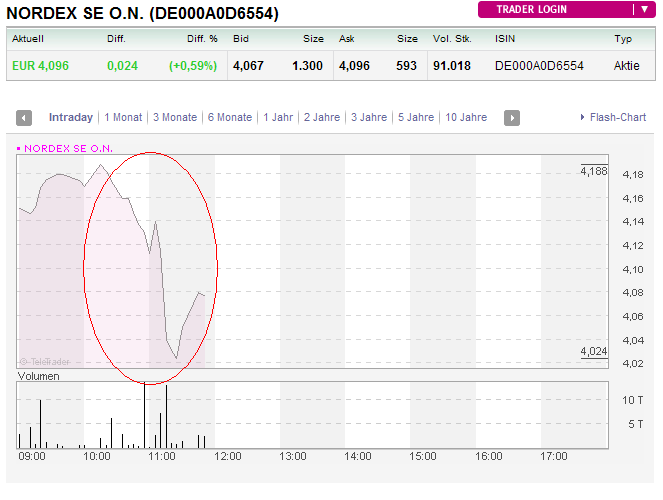Click the left arrow beside Intraday tab
The width and height of the screenshot is (663, 500).
tap(25, 118)
